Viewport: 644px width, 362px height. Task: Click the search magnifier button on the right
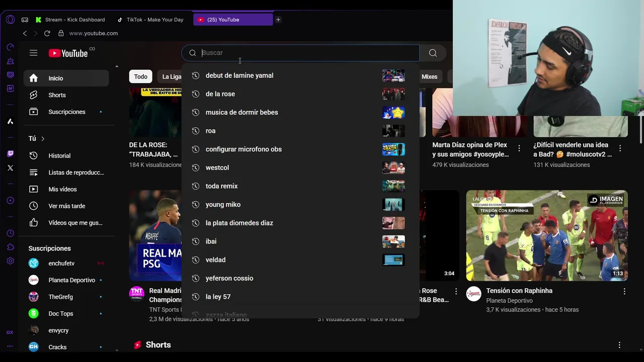(433, 53)
